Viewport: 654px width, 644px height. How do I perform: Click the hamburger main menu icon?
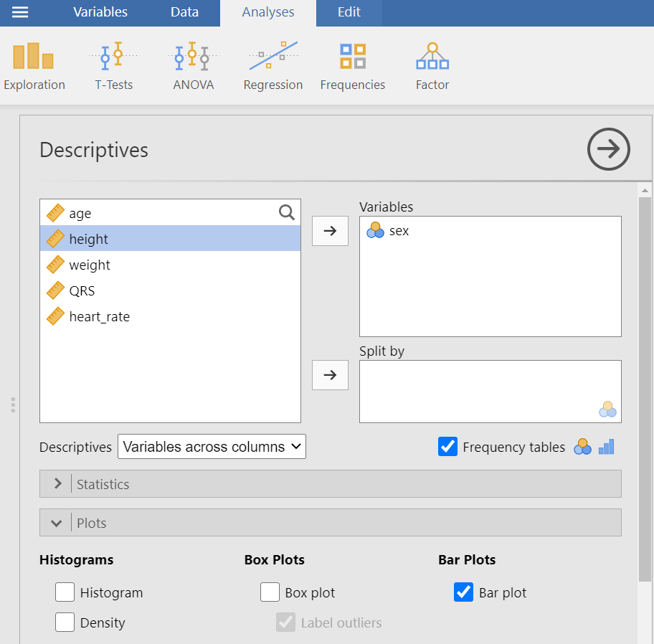(21, 12)
